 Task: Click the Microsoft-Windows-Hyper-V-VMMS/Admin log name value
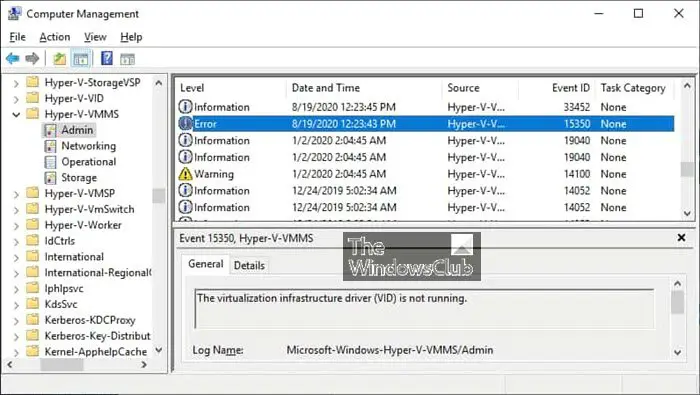point(390,350)
